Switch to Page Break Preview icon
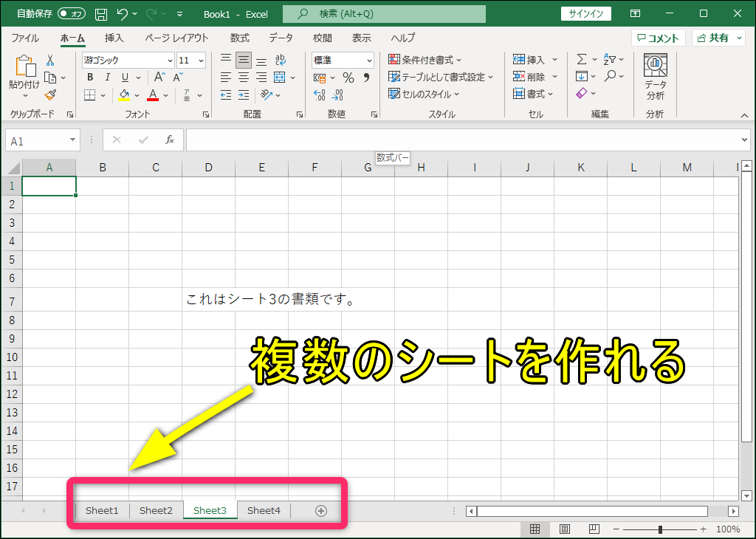The width and height of the screenshot is (756, 539). (x=594, y=529)
